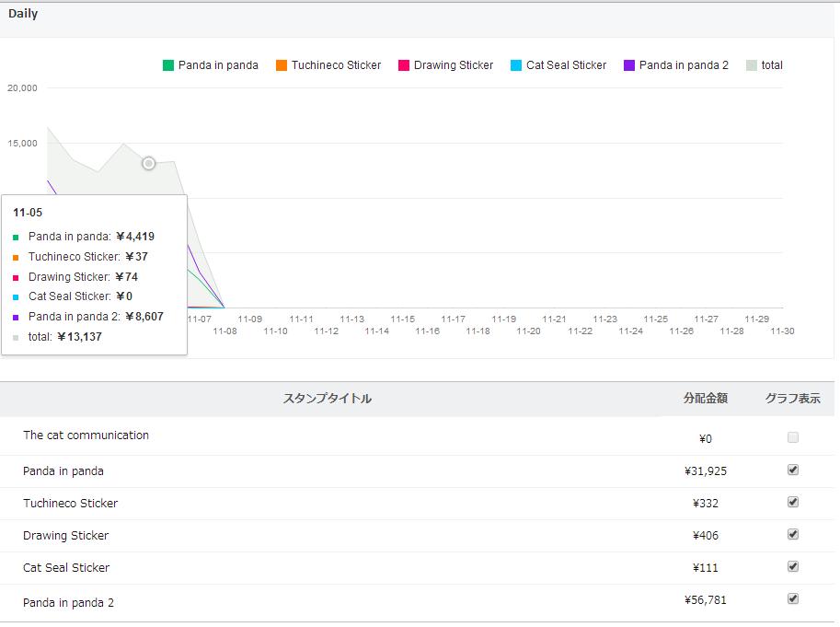
Task: Uncheck Panda in panda 2 graph checkbox
Action: tap(793, 598)
